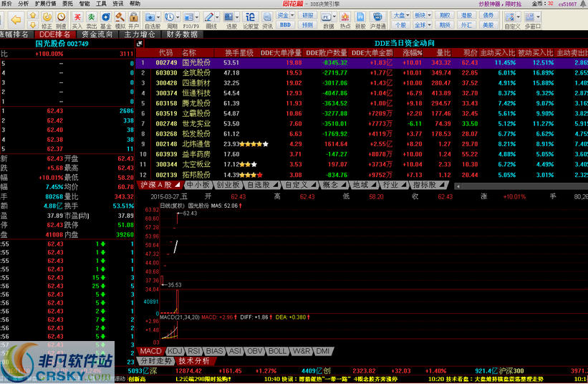
Task: Open the 卖出 sell icon
Action: [x=92, y=17]
